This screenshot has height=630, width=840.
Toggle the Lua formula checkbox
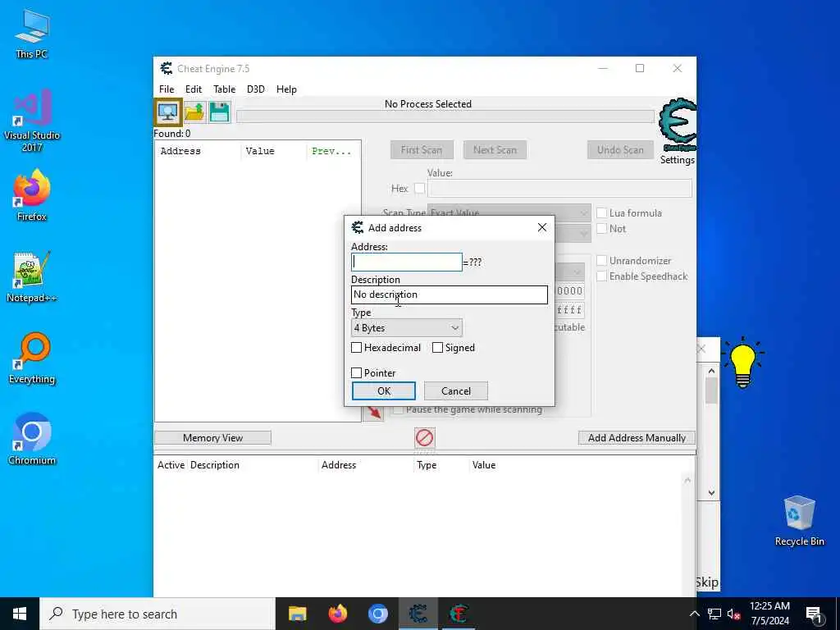click(x=601, y=213)
